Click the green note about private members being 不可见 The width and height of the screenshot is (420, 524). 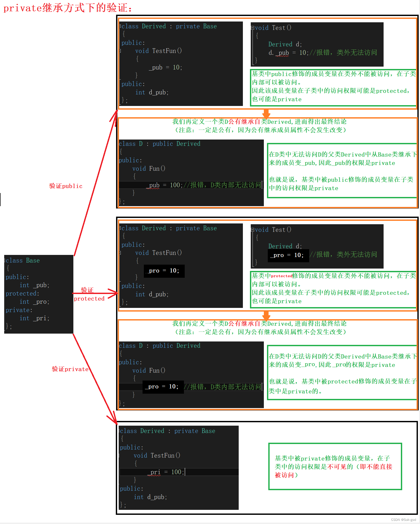(x=335, y=466)
